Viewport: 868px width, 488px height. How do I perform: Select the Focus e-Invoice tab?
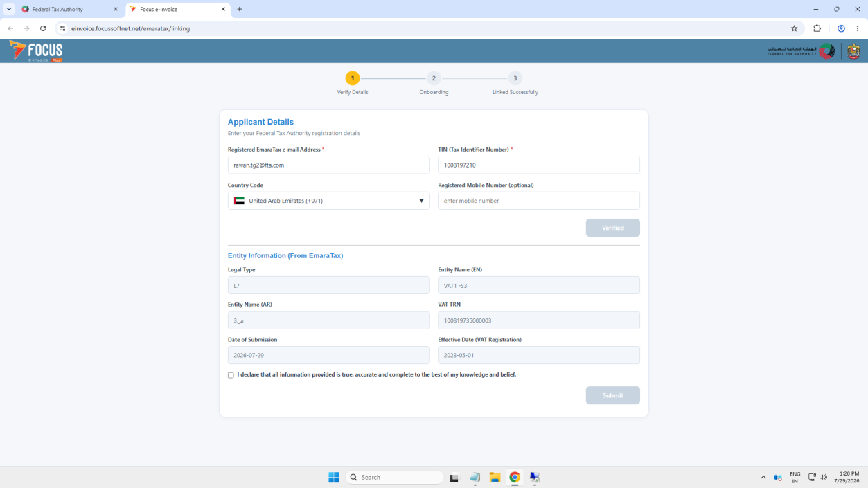pyautogui.click(x=177, y=10)
